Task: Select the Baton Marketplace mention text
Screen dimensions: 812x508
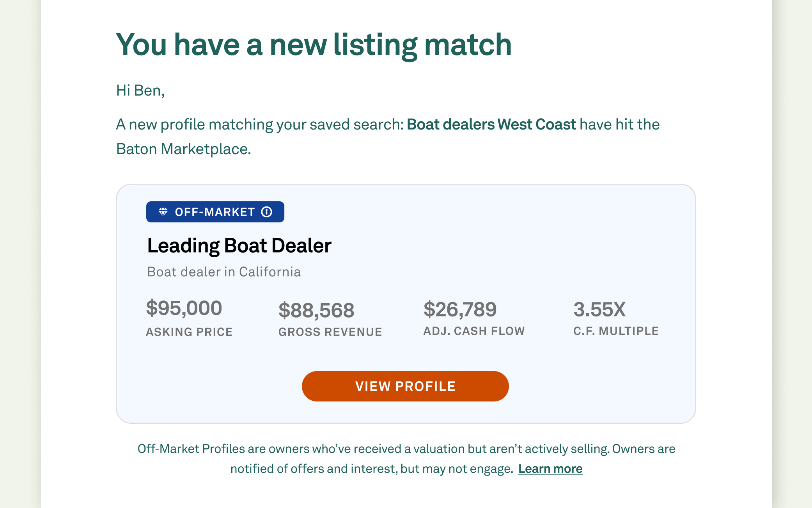Action: click(x=184, y=149)
